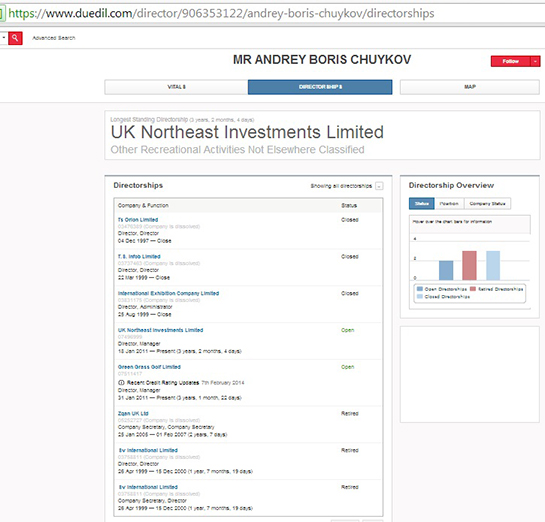Click the 'Company & Function' column header
Viewport: 545px width, 522px height.
(143, 205)
